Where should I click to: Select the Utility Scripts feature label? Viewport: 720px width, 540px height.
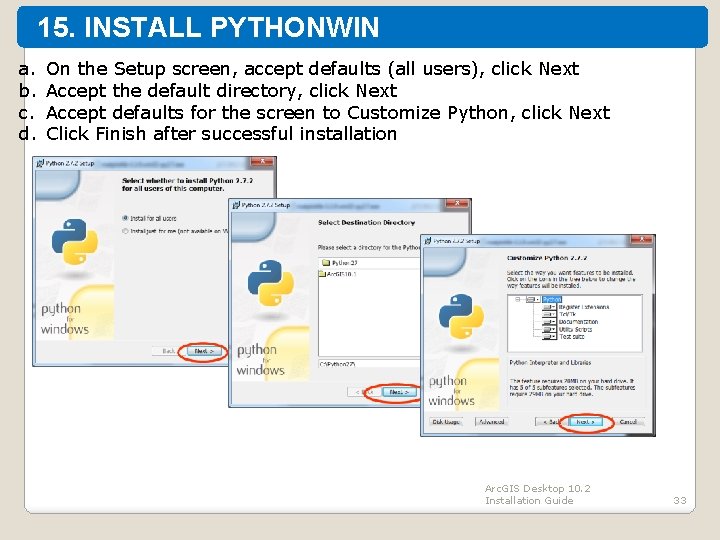coord(576,329)
